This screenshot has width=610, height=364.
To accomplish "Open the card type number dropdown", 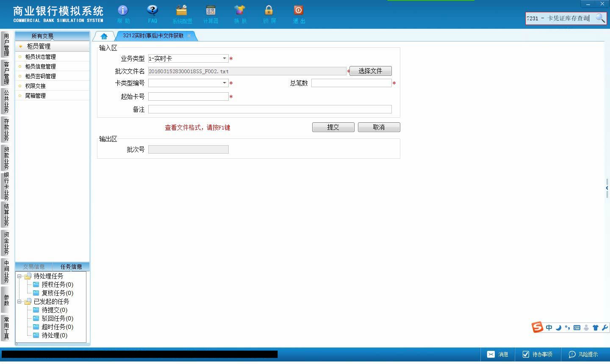I will (225, 83).
